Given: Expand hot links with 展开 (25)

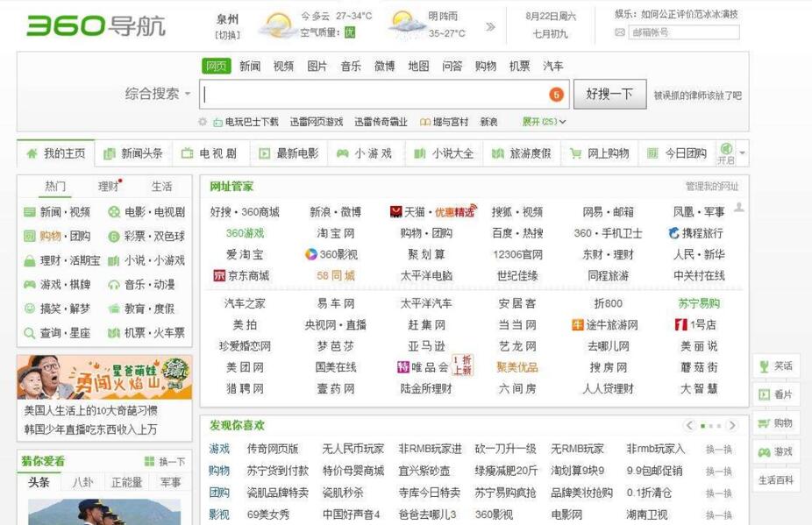Looking at the screenshot, I should point(544,122).
